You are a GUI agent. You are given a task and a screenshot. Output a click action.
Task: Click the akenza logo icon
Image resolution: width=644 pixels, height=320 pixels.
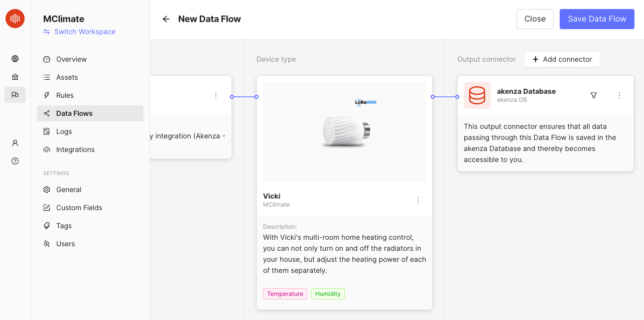[x=15, y=19]
